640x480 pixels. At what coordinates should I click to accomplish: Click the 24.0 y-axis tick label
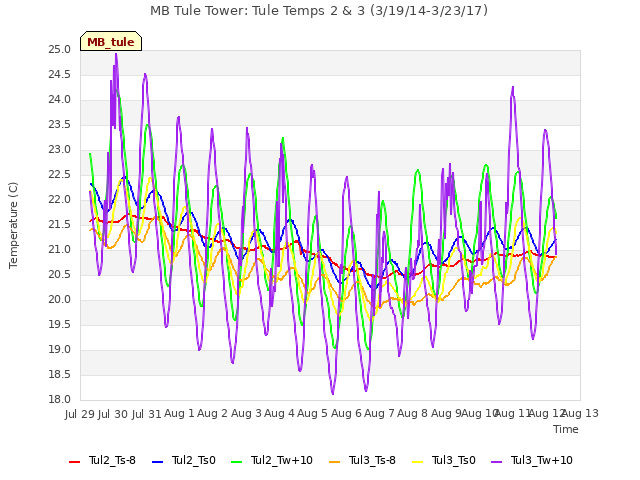[x=60, y=100]
